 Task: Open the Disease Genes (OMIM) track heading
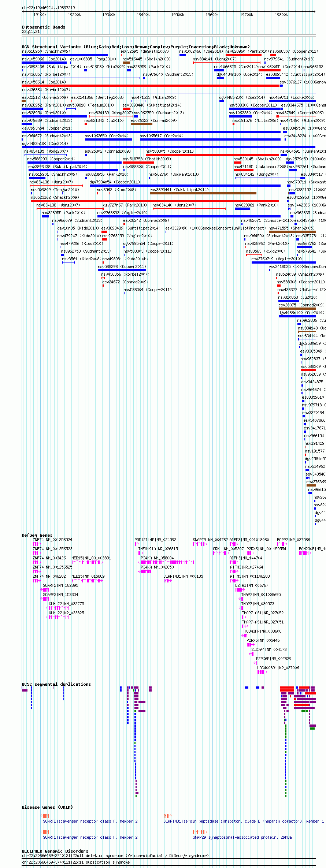47,807
